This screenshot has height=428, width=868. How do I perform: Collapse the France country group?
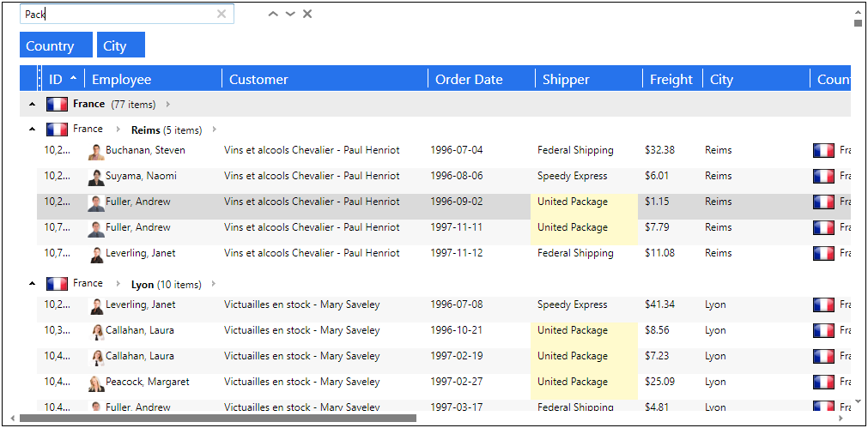coord(32,105)
